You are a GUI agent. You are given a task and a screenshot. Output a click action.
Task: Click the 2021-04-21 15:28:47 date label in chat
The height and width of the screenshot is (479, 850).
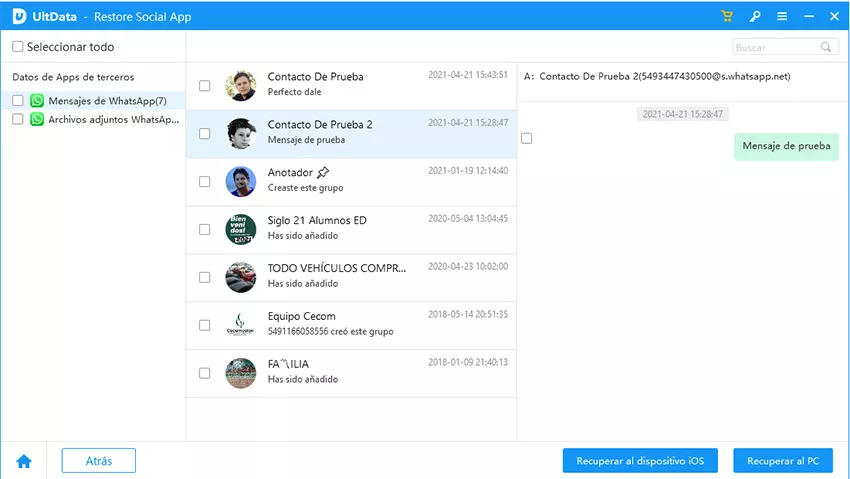point(682,114)
